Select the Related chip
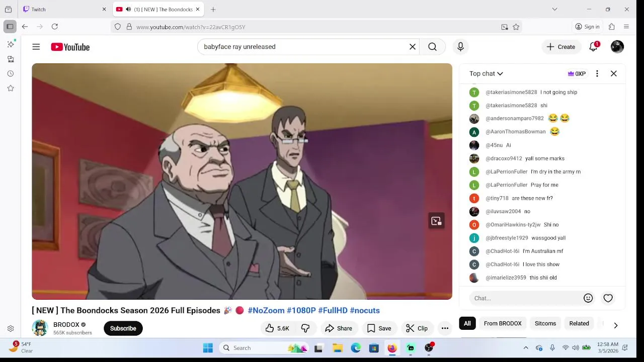Screen dimensions: 644x362 [x=579, y=323]
